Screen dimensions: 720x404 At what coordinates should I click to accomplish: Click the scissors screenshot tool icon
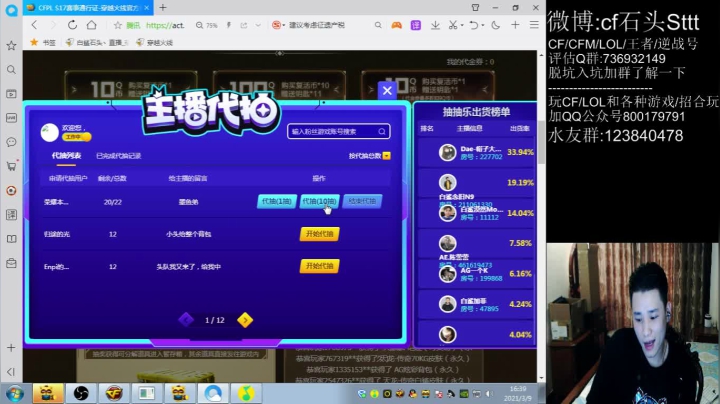tap(453, 25)
